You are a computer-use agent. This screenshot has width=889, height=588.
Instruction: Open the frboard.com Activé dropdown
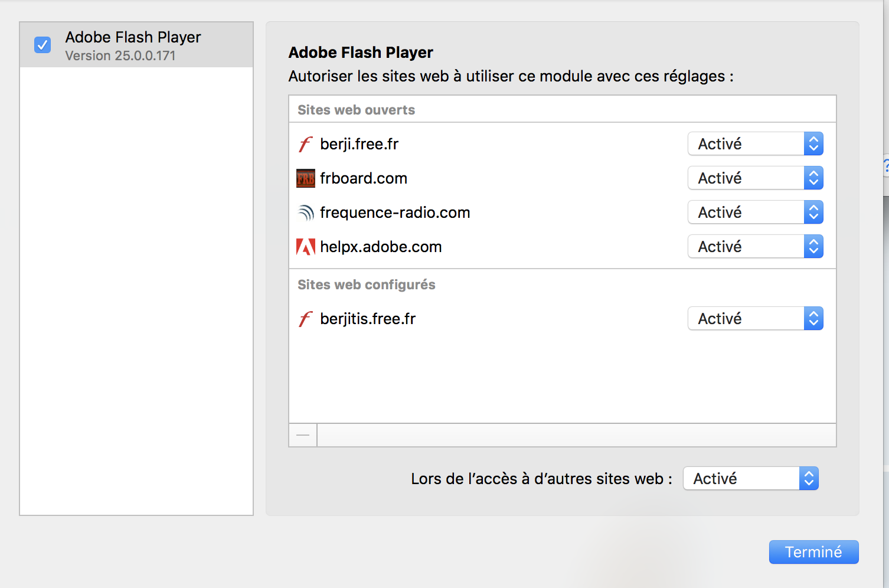click(755, 178)
